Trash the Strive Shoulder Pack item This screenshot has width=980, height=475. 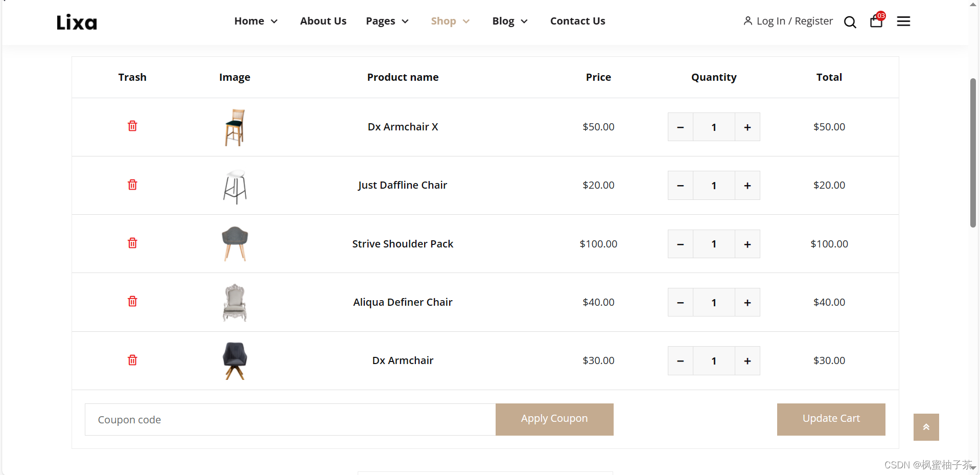tap(132, 243)
